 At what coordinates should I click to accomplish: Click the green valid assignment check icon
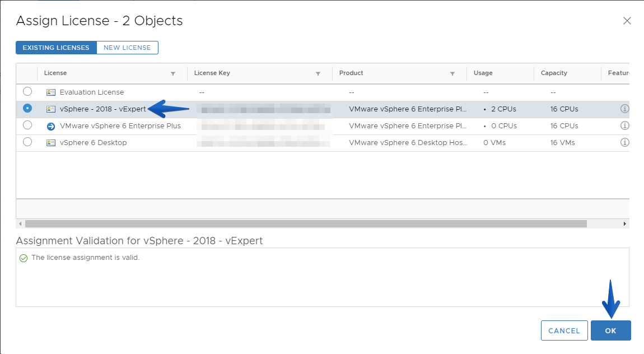click(24, 258)
